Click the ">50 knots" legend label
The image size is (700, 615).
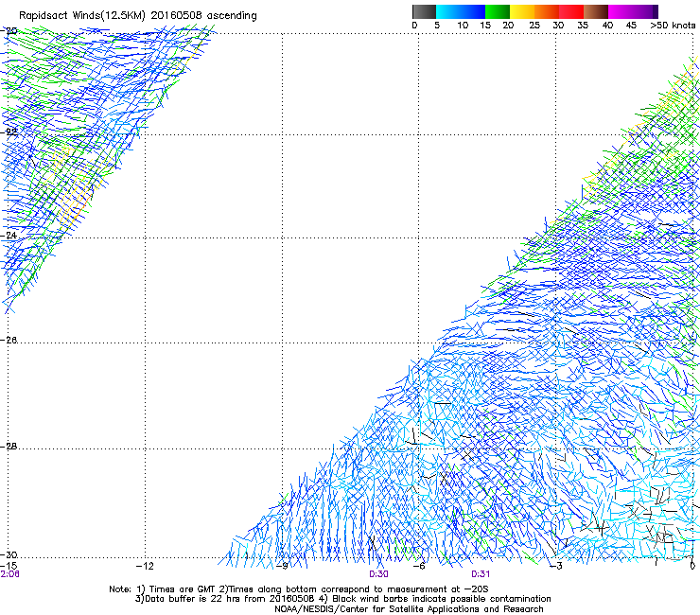pyautogui.click(x=673, y=26)
